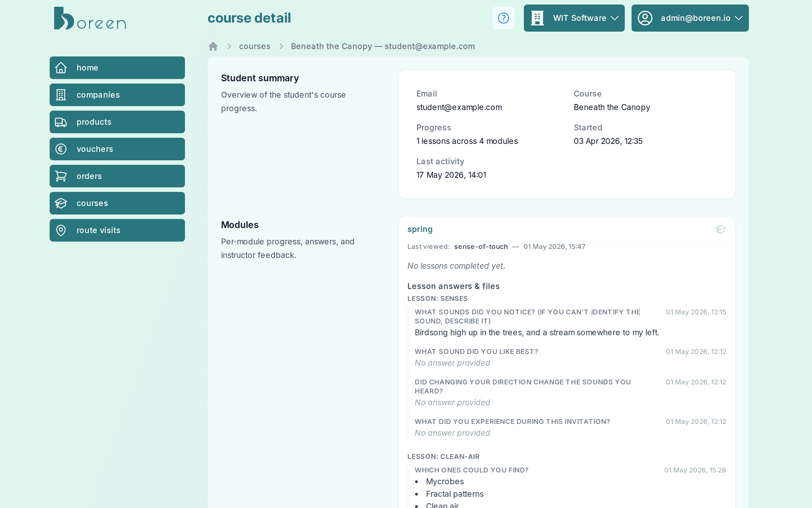Viewport: 812px width, 508px height.
Task: Click the '1 lessons across 4 modules' text
Action: tap(467, 141)
